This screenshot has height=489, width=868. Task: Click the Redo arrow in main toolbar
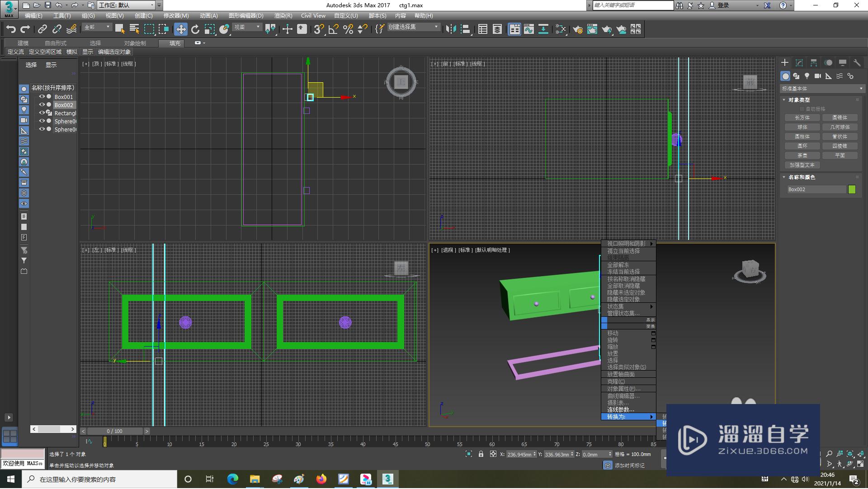click(x=25, y=29)
